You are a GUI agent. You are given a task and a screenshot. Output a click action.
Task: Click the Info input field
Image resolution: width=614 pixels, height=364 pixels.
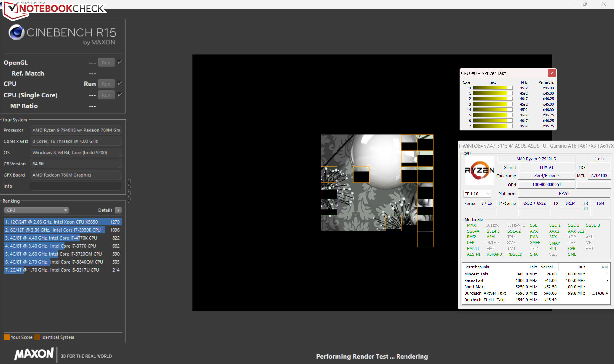point(76,186)
